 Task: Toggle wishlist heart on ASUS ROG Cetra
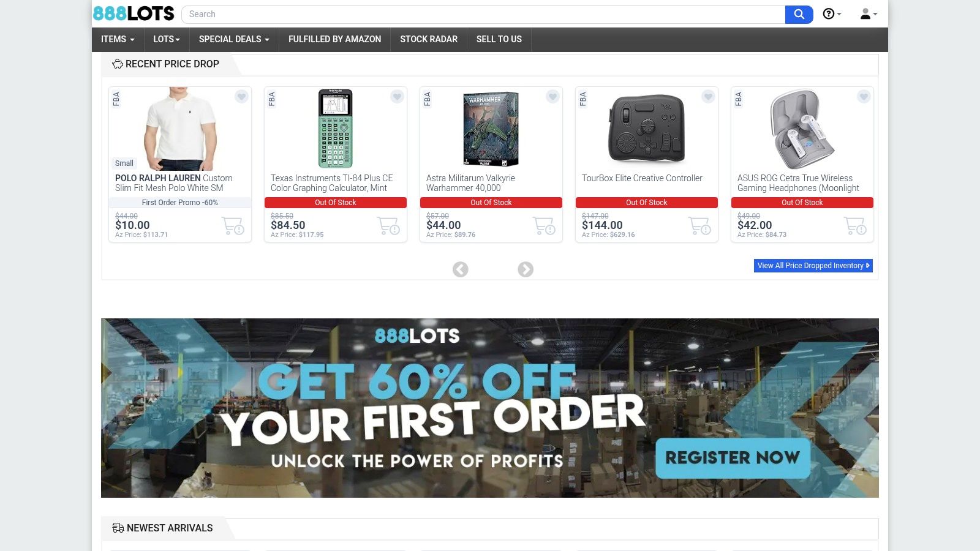point(864,97)
